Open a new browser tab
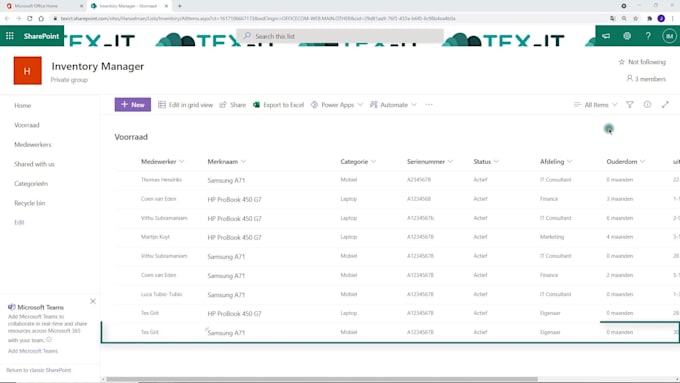Image resolution: width=680 pixels, height=383 pixels. tap(180, 6)
